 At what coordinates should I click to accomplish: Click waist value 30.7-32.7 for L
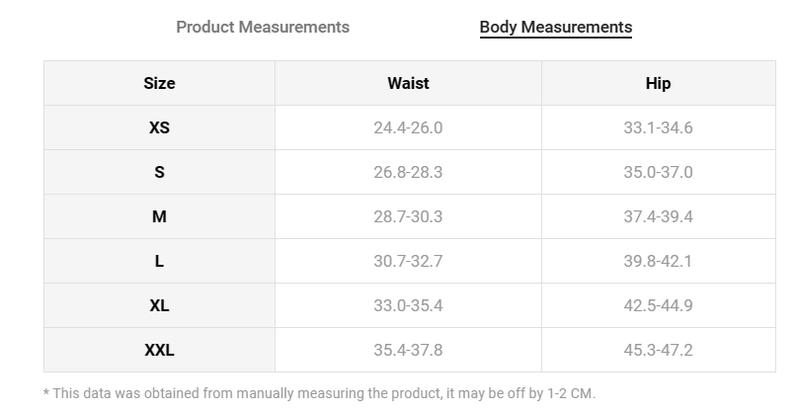[x=408, y=261]
